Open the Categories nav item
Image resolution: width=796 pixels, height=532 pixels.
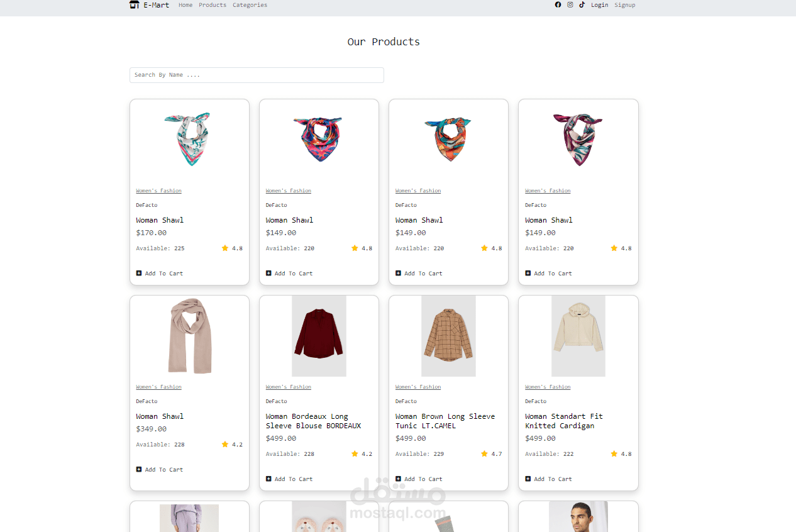click(x=250, y=5)
